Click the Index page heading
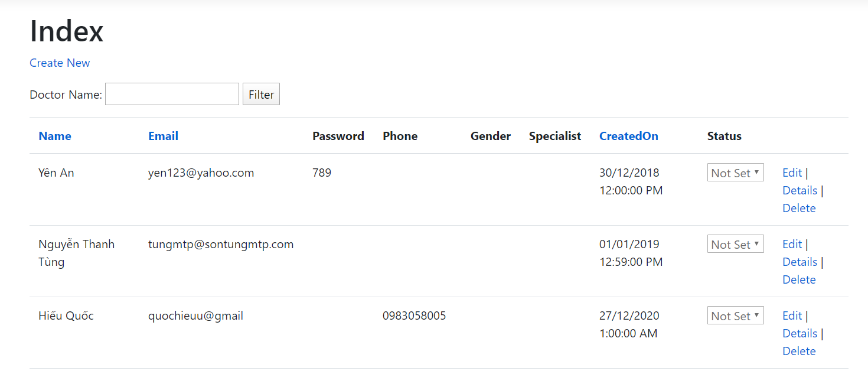 coord(66,31)
